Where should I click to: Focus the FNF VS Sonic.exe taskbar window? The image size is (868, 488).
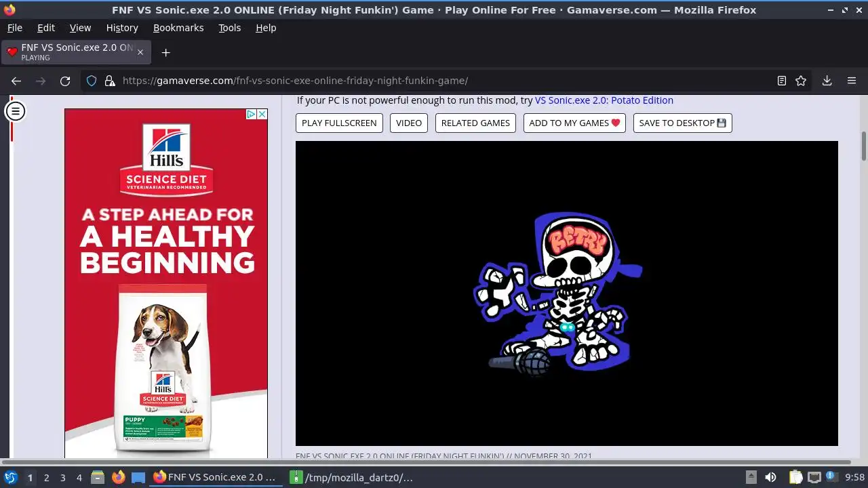pyautogui.click(x=215, y=477)
